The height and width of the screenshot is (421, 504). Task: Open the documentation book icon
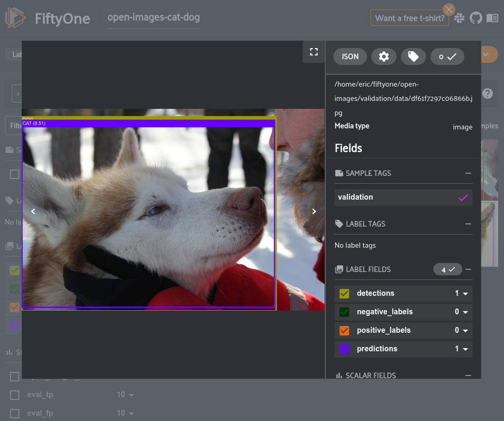click(x=492, y=18)
